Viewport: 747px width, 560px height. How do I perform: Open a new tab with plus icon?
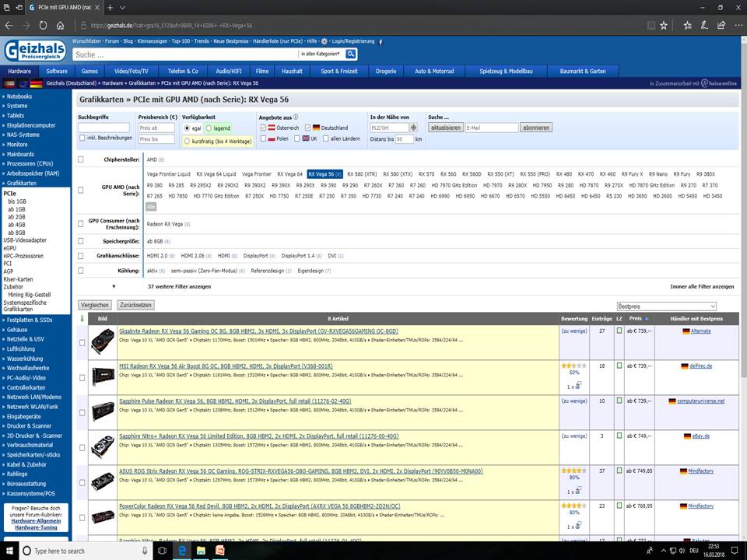(110, 8)
